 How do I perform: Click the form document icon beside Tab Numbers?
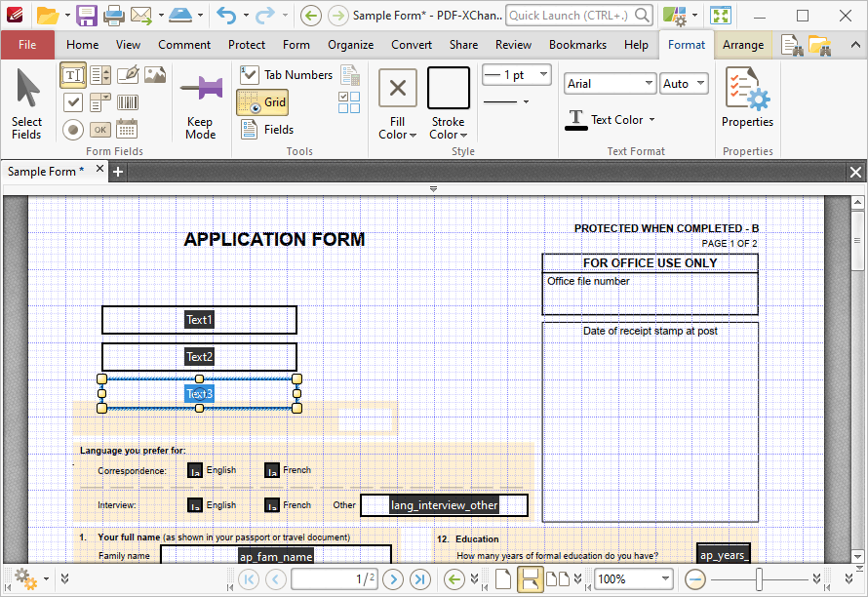point(350,75)
